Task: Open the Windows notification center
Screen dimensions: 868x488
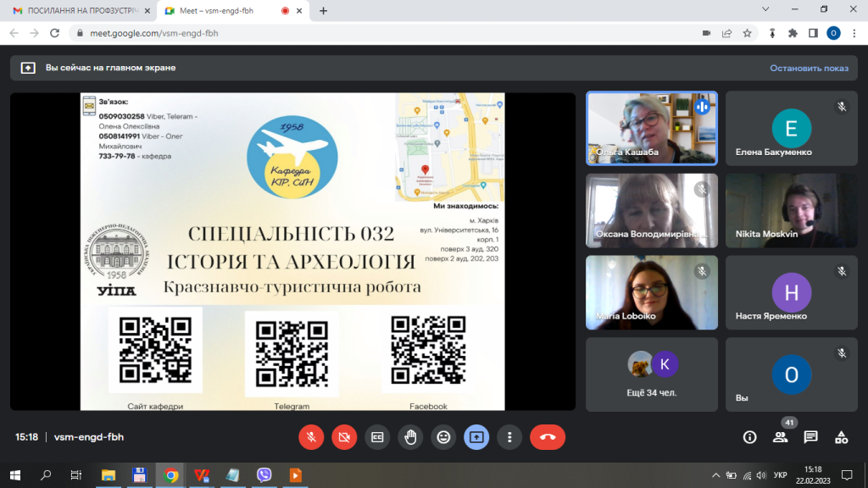Action: 847,475
